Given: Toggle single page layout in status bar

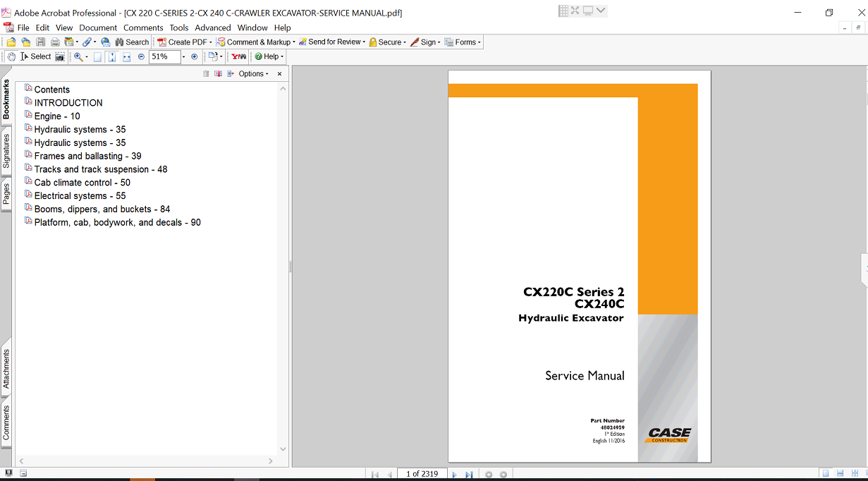Looking at the screenshot, I should tap(825, 473).
